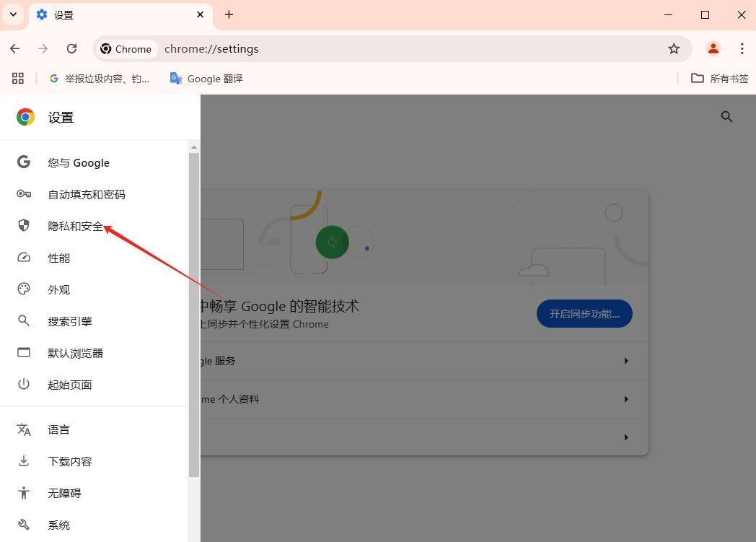Screen dimensions: 756x542
Task: Open 外观 settings section
Action: pos(94,290)
